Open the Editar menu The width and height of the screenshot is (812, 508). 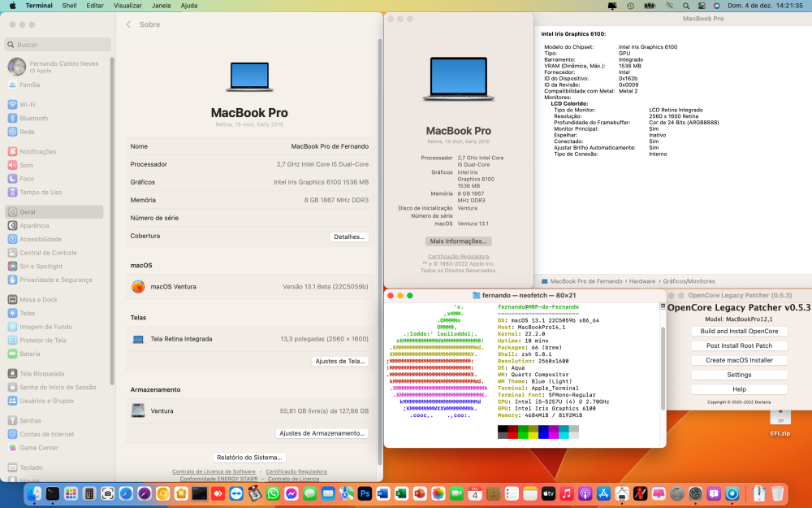(95, 6)
